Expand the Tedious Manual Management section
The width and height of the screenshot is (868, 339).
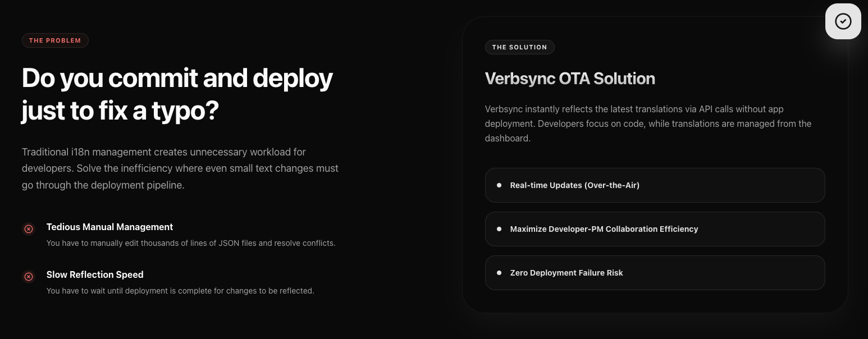coord(109,227)
